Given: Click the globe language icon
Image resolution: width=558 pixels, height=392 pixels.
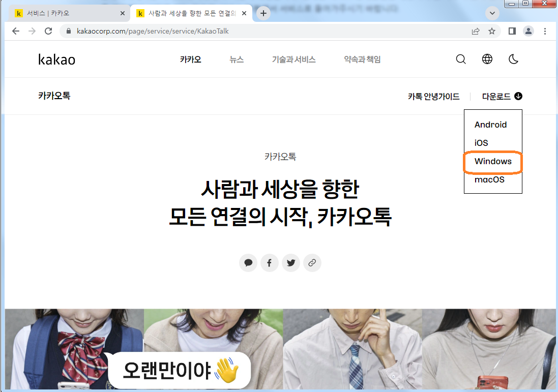Looking at the screenshot, I should point(487,59).
